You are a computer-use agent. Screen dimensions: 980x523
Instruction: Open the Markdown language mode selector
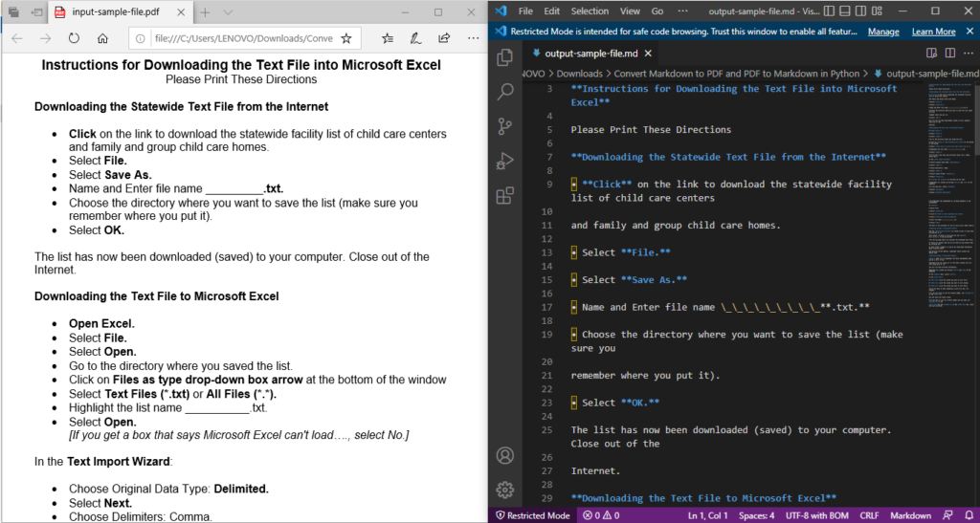pyautogui.click(x=911, y=515)
